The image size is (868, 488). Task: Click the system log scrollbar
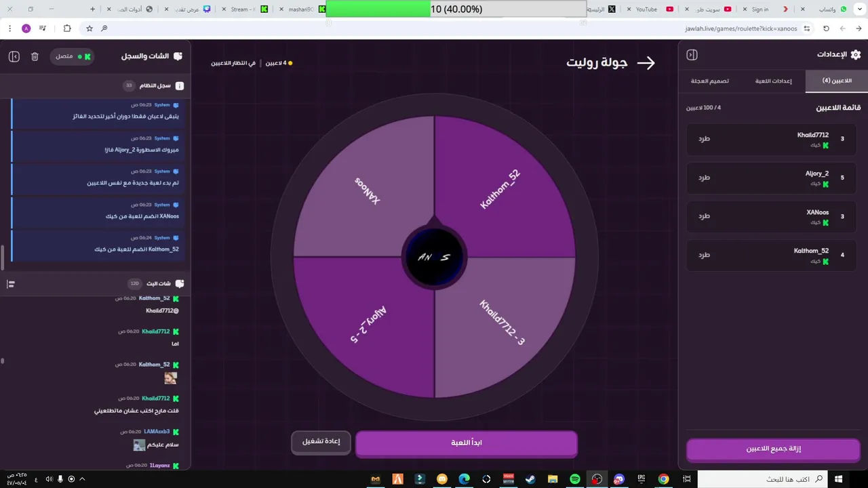coord(2,258)
